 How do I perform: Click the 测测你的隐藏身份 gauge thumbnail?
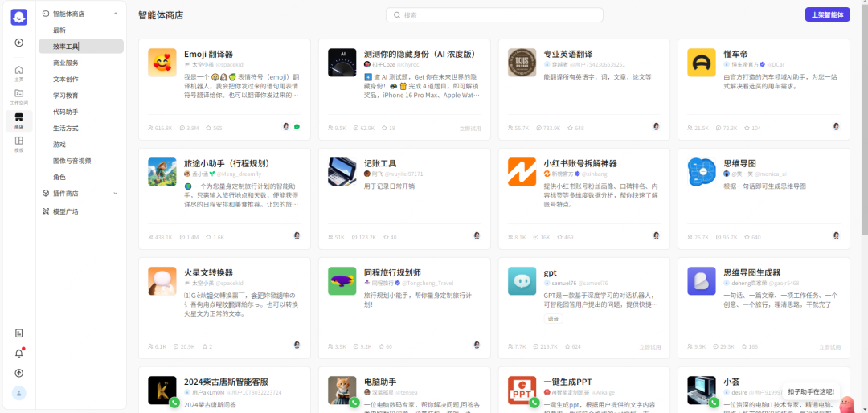[x=342, y=63]
